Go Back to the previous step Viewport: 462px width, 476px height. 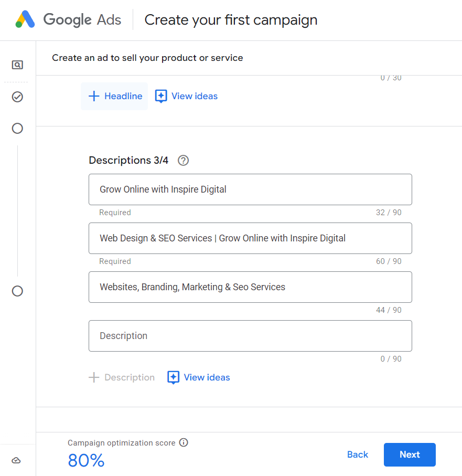[x=357, y=454]
